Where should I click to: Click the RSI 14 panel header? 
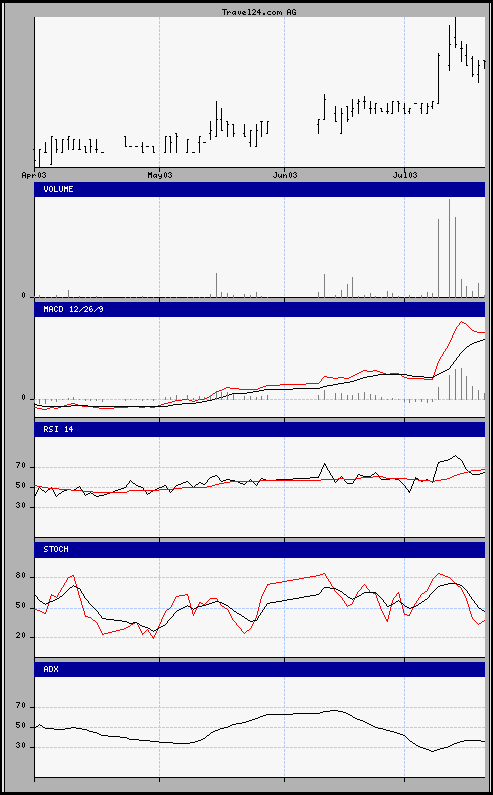tap(260, 429)
